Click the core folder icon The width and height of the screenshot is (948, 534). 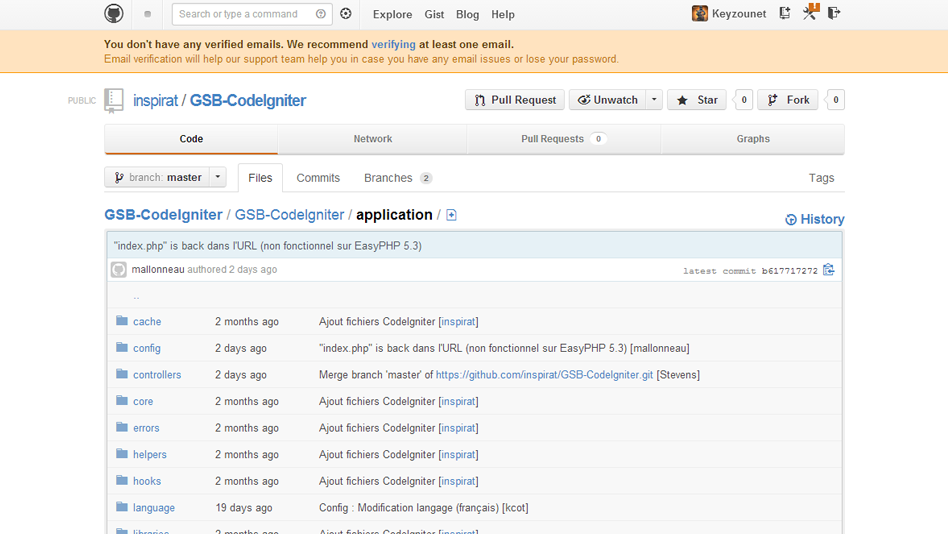pyautogui.click(x=122, y=400)
